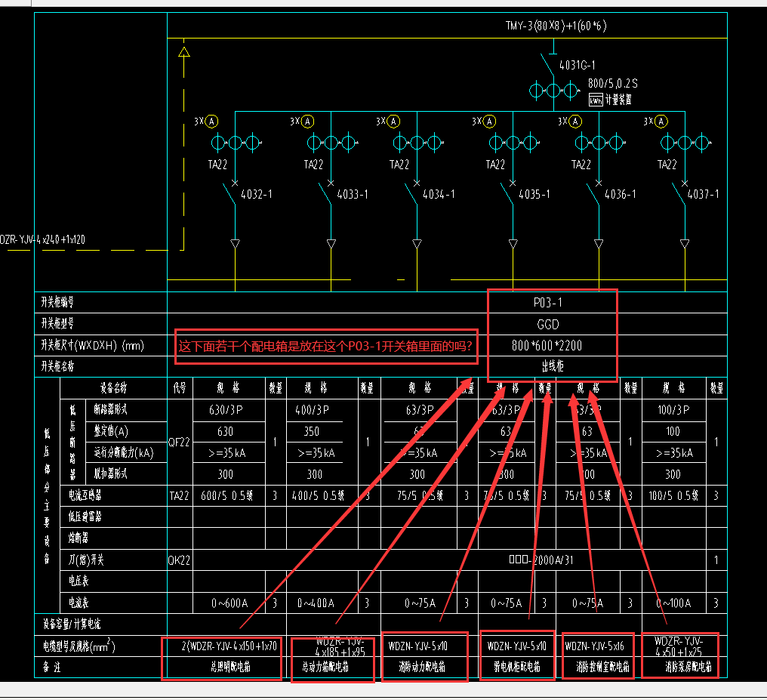Click the breaker label 4031G-1
767x700 pixels.
(578, 65)
